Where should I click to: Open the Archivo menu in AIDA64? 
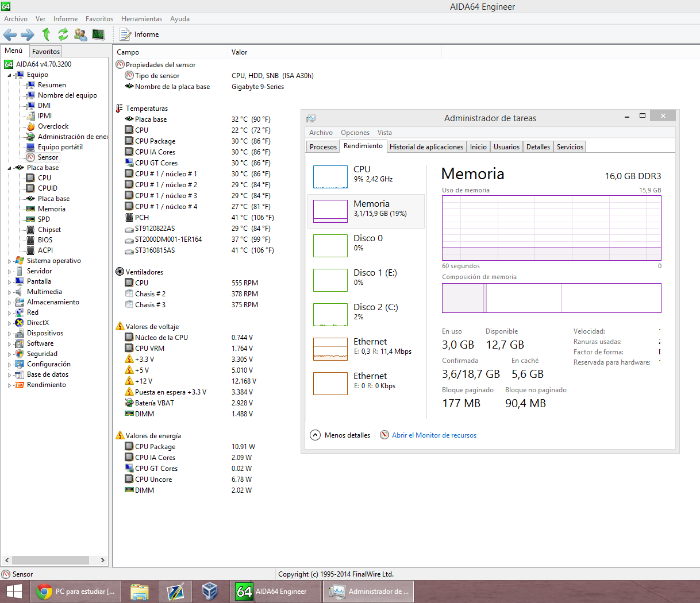tap(16, 19)
